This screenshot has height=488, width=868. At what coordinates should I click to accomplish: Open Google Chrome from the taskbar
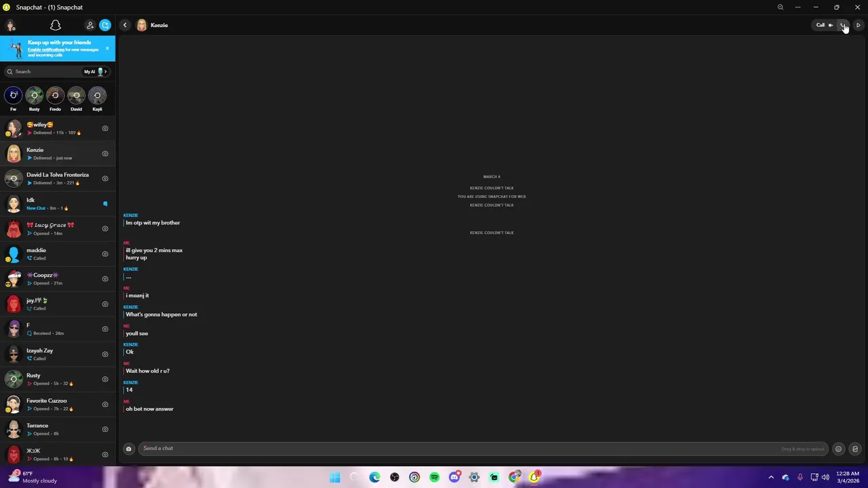514,477
